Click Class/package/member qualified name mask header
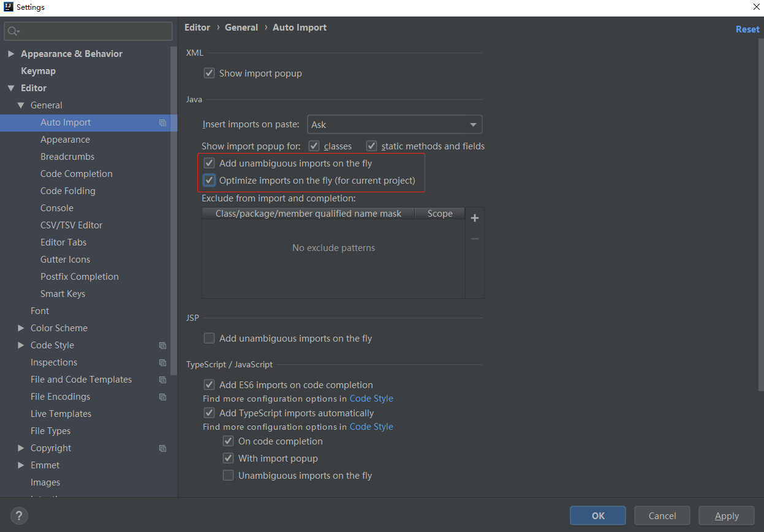The image size is (764, 532). pos(308,214)
